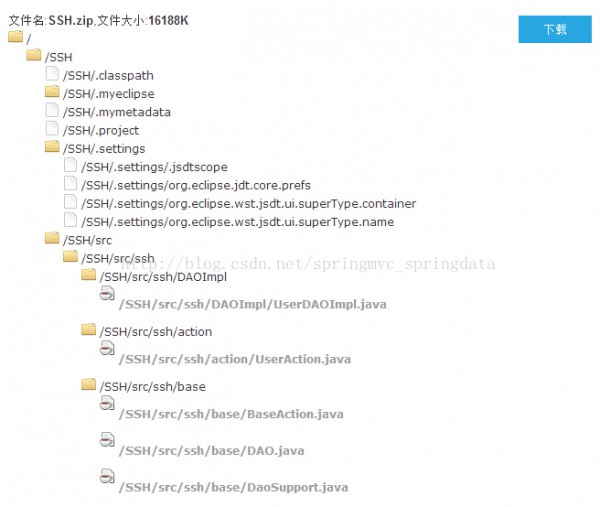This screenshot has width=600, height=507.
Task: Select the /SSH/.myeclipse entry
Action: pos(109,94)
